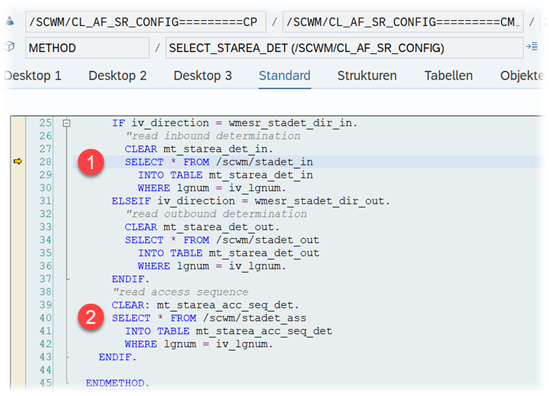The height and width of the screenshot is (396, 549).
Task: Click code line 'SELECT * FROM /scwm/stadet_in'
Action: [x=219, y=162]
